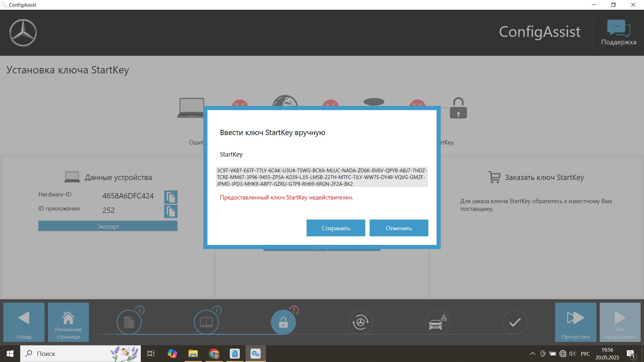Viewport: 644px width, 362px height.
Task: Click the padlock icon in the connection diagram
Action: tap(458, 108)
